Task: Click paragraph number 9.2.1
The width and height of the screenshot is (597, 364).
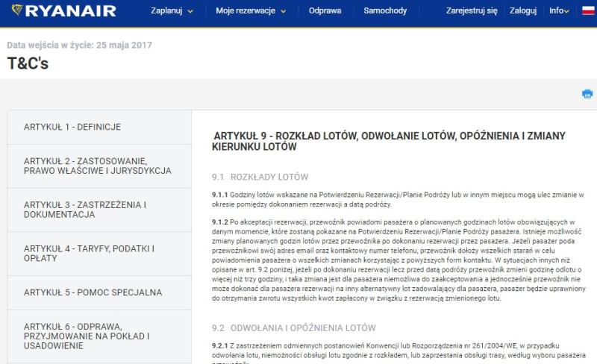Action: tap(219, 345)
